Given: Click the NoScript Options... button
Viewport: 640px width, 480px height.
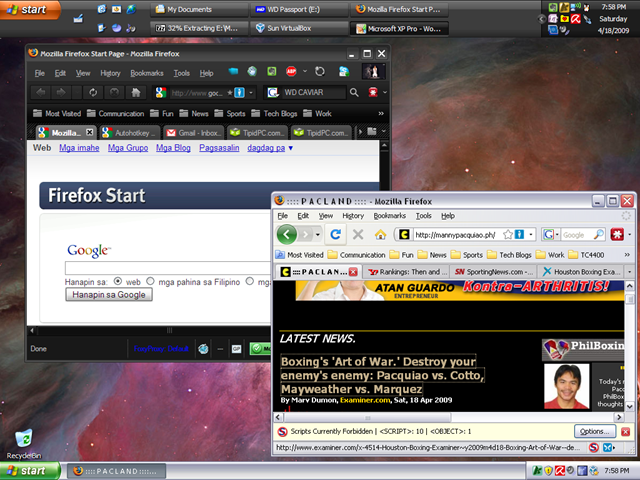Looking at the screenshot, I should (x=595, y=431).
